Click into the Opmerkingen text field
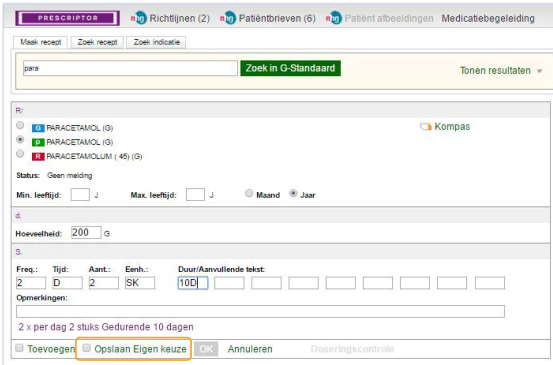This screenshot has height=365, width=553. 260,311
